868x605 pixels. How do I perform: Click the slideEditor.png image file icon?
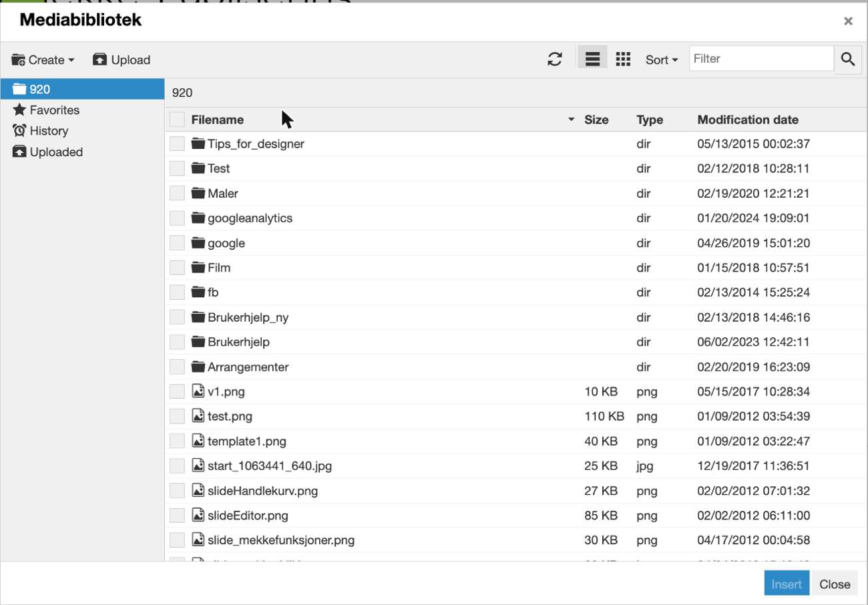[198, 516]
